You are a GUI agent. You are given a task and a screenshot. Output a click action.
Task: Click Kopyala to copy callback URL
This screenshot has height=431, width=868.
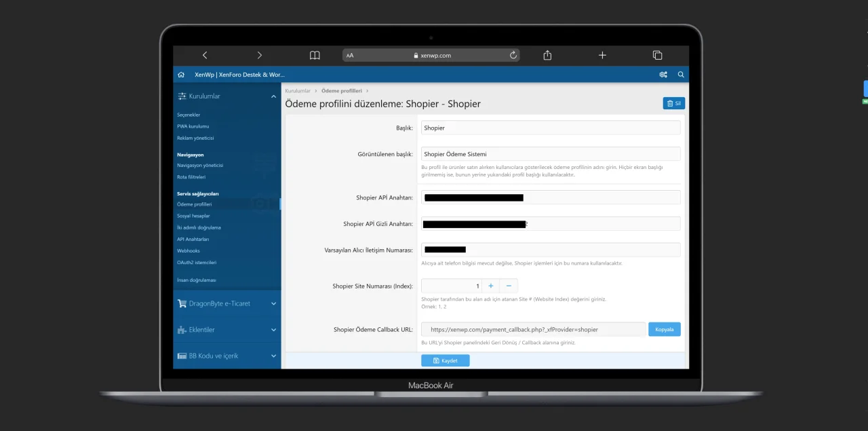(664, 329)
